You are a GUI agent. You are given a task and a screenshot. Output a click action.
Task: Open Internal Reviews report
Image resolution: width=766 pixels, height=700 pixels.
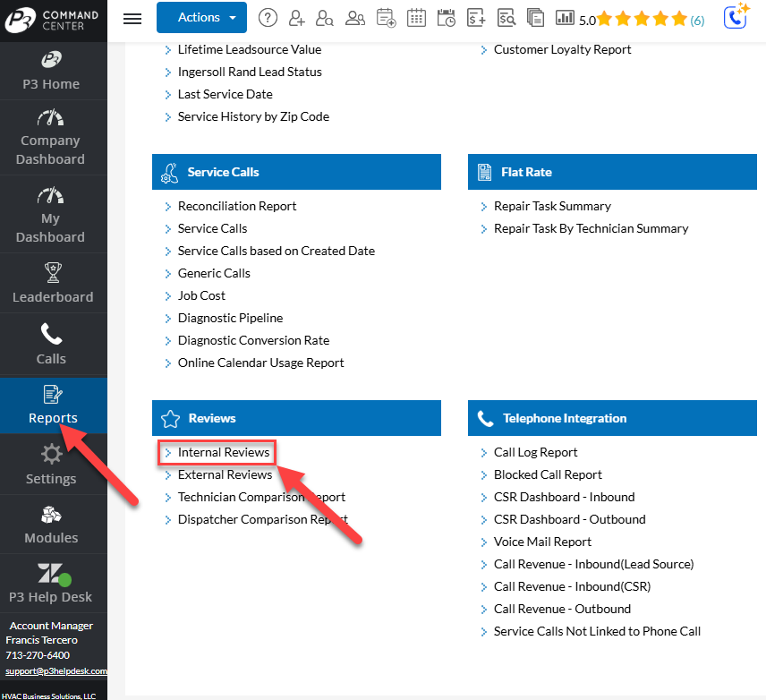click(223, 453)
